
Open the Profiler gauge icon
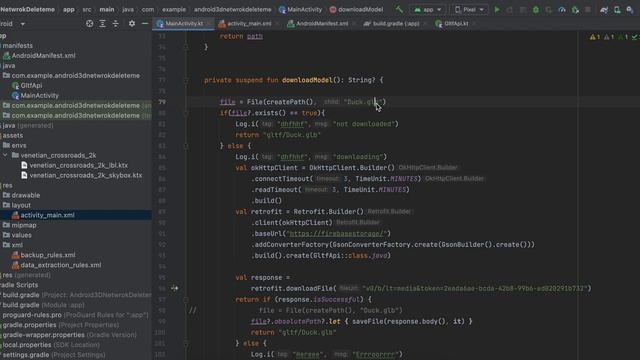point(562,9)
